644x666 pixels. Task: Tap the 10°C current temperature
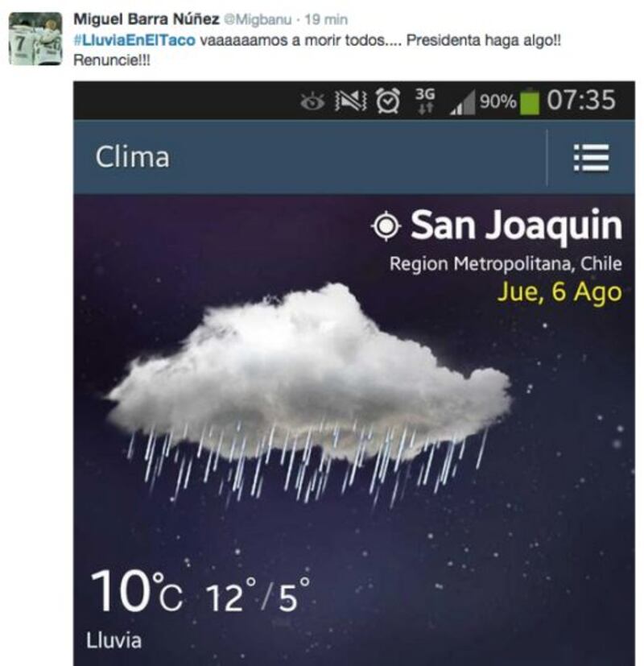click(137, 591)
